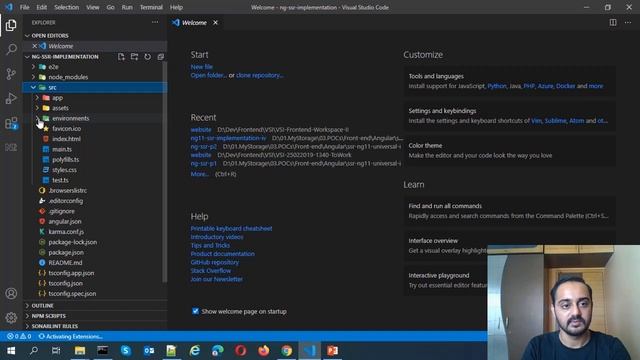Open Explorer more actions ellipsis
Viewport: 640px width, 360px height.
(155, 22)
